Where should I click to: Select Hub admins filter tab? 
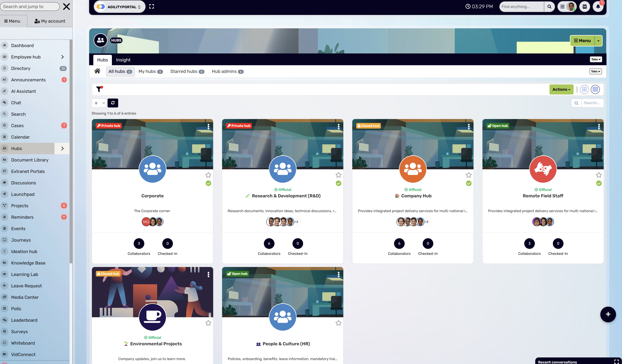click(x=228, y=71)
